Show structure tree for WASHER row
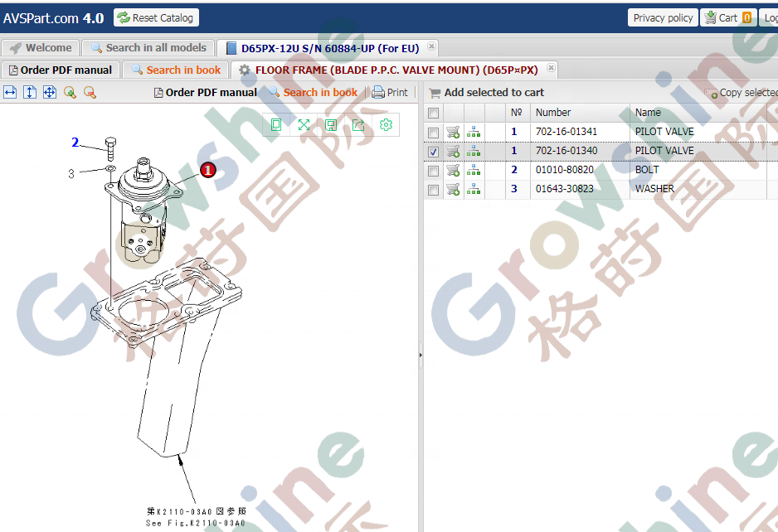Image resolution: width=778 pixels, height=532 pixels. pos(474,189)
